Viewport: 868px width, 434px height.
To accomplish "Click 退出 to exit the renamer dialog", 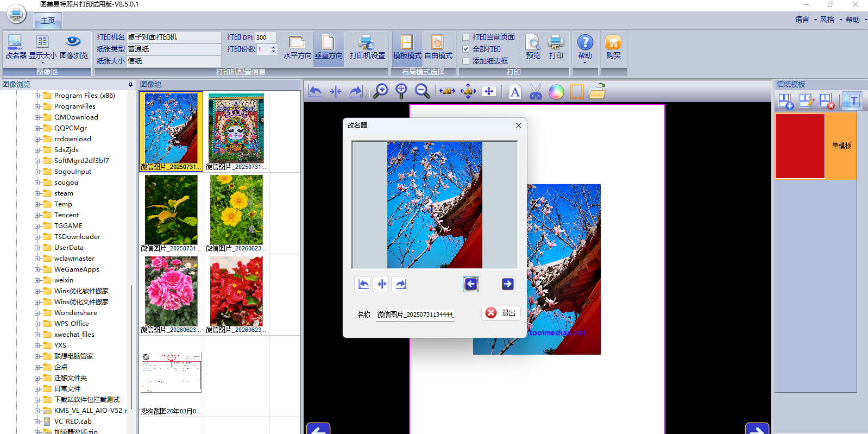I will pyautogui.click(x=501, y=313).
